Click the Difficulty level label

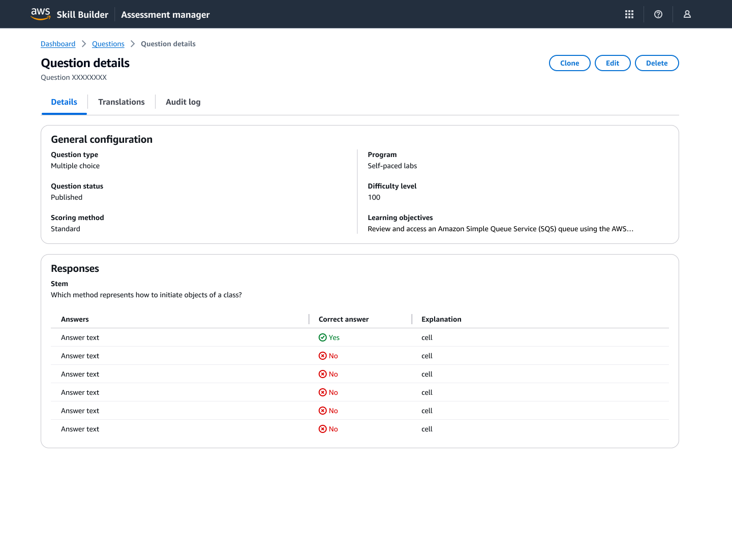(392, 186)
